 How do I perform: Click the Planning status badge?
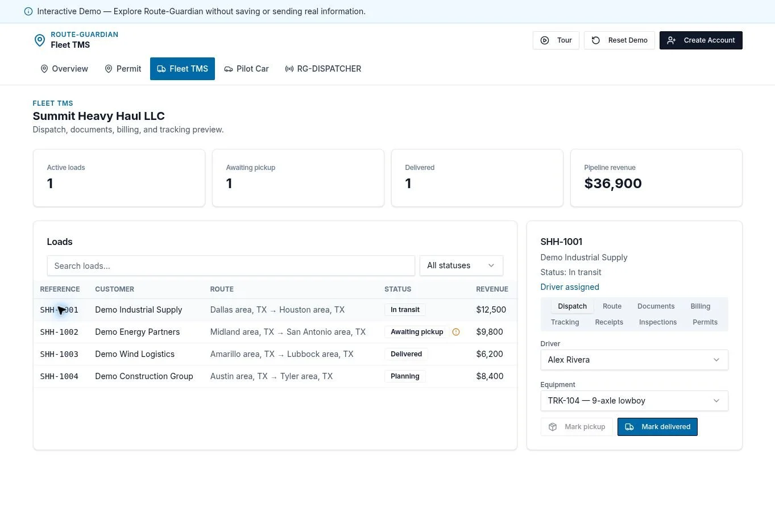405,376
